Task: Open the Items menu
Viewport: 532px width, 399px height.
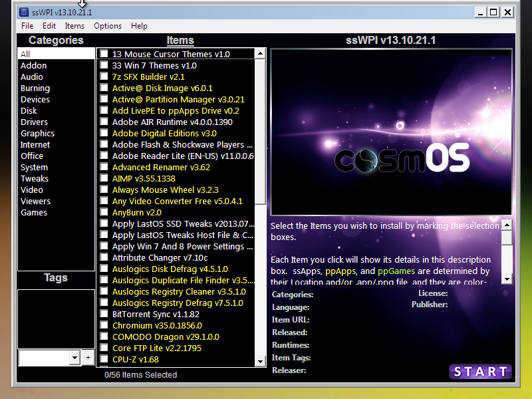Action: click(74, 26)
